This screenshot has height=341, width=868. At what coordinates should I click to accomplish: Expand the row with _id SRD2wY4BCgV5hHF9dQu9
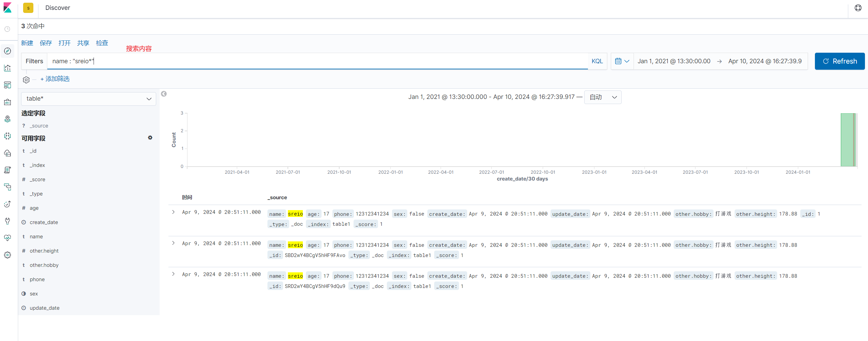tap(173, 274)
